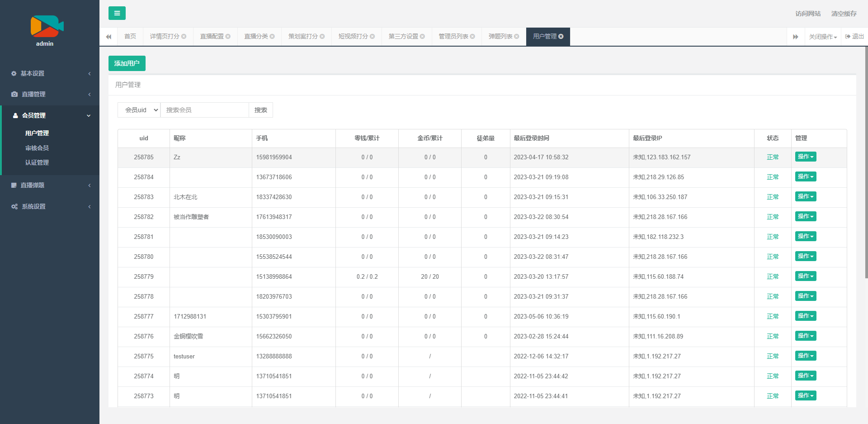The image size is (868, 424).
Task: Expand the 直播管理 sidebar menu arrow
Action: (x=90, y=94)
